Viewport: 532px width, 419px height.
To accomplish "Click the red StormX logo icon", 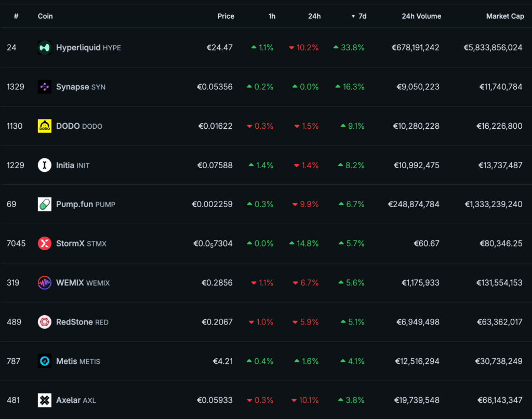I will pyautogui.click(x=45, y=244).
